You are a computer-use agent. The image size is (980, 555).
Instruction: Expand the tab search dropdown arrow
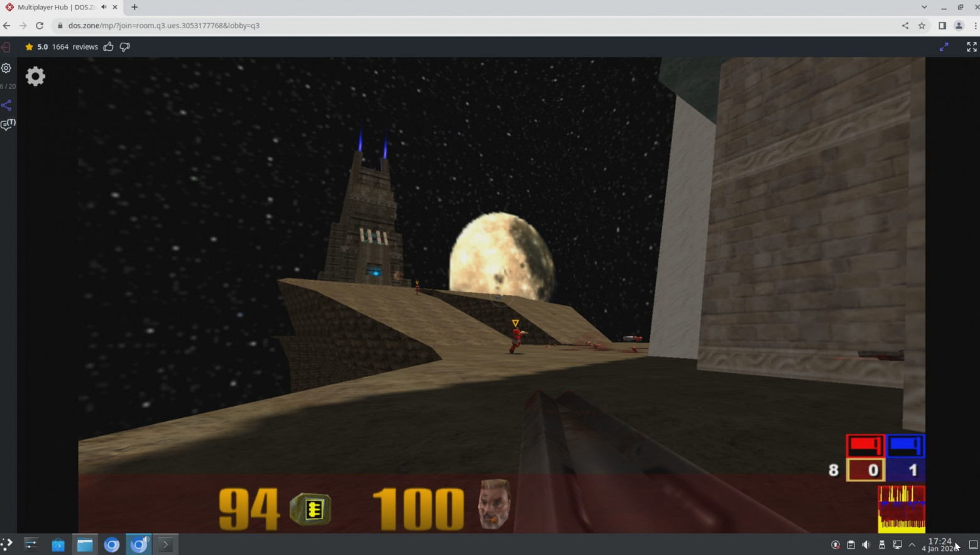pyautogui.click(x=924, y=8)
